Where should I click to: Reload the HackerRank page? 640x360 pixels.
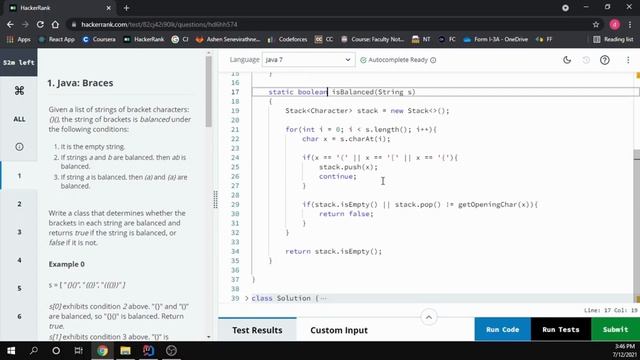pos(40,24)
